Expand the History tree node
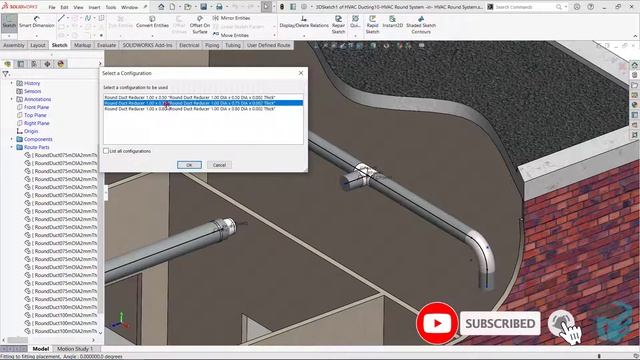 click(x=12, y=83)
